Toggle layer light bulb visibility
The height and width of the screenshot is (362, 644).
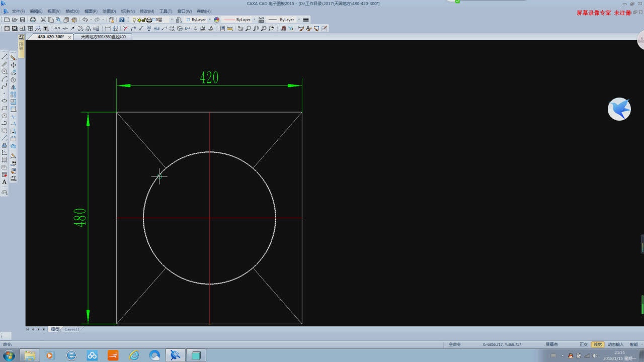click(134, 20)
